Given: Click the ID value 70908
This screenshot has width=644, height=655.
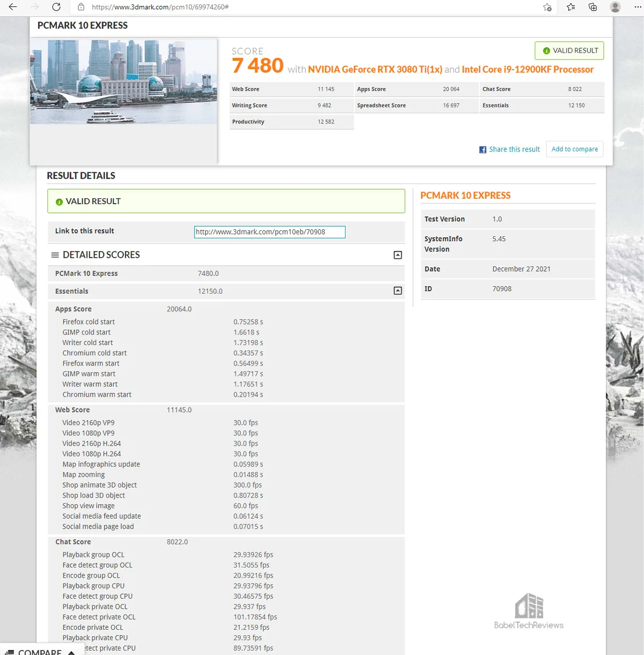Looking at the screenshot, I should 502,289.
